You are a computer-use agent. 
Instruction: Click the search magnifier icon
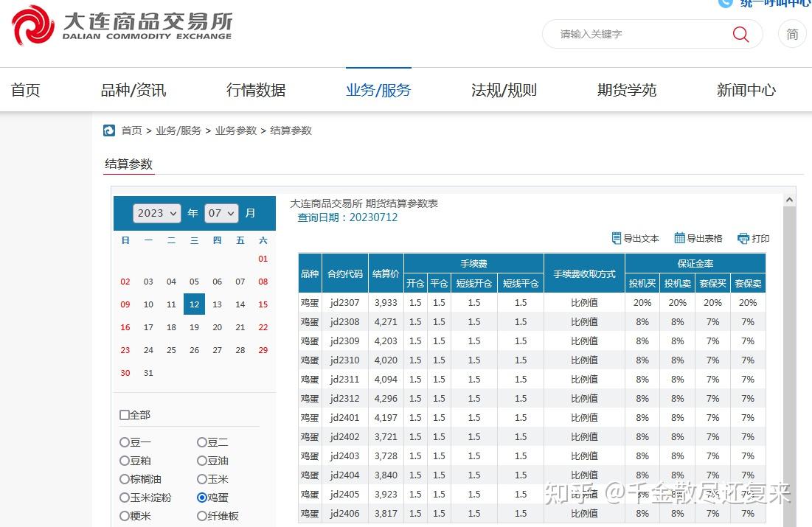click(740, 34)
